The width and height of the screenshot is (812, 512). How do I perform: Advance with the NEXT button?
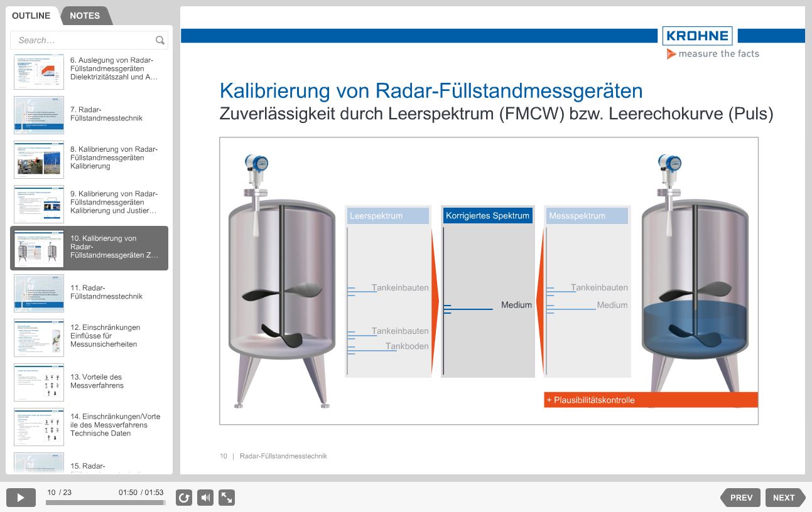tap(784, 497)
